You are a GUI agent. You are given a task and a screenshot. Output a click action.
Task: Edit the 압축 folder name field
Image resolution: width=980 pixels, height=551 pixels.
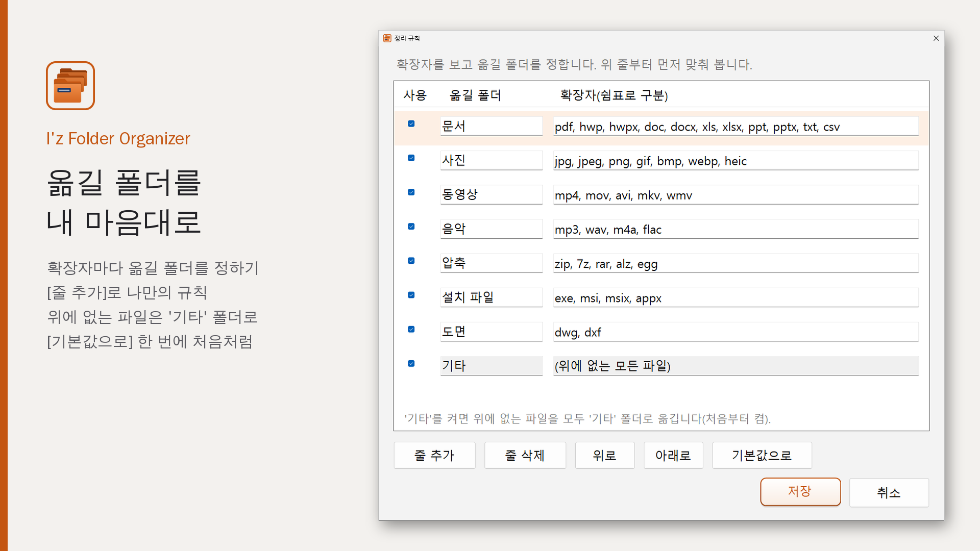coord(491,263)
